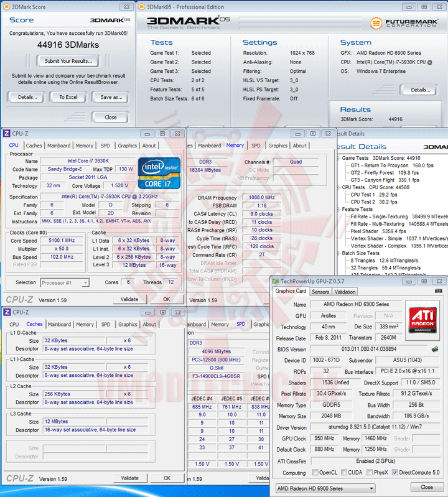Click Validate in the CPU-Z processor window

pyautogui.click(x=129, y=299)
